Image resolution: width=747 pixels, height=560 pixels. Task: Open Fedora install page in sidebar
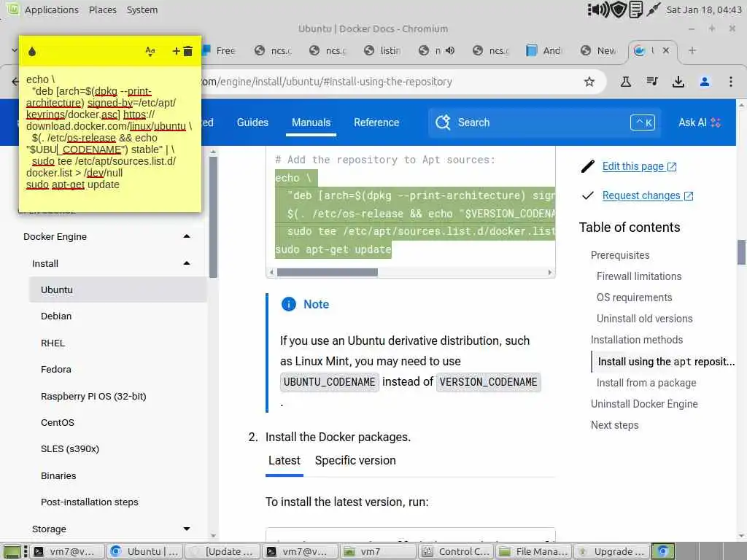(55, 370)
